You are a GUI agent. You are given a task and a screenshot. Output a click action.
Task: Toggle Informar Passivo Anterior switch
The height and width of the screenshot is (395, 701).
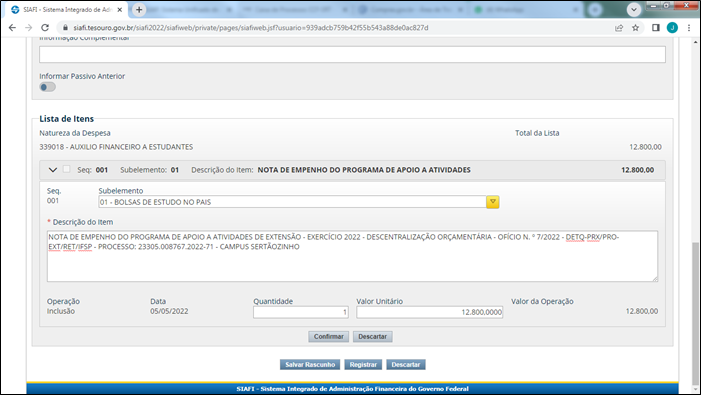pyautogui.click(x=47, y=87)
